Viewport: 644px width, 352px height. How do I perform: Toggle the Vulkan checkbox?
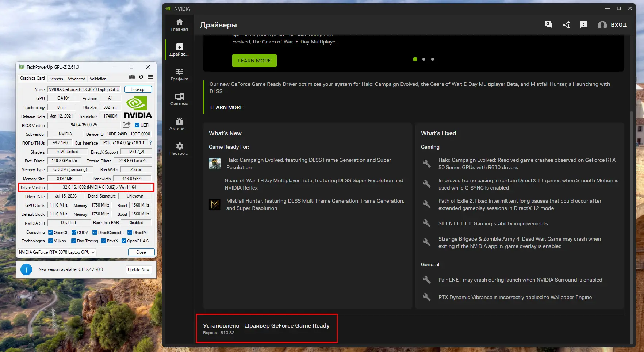[50, 241]
